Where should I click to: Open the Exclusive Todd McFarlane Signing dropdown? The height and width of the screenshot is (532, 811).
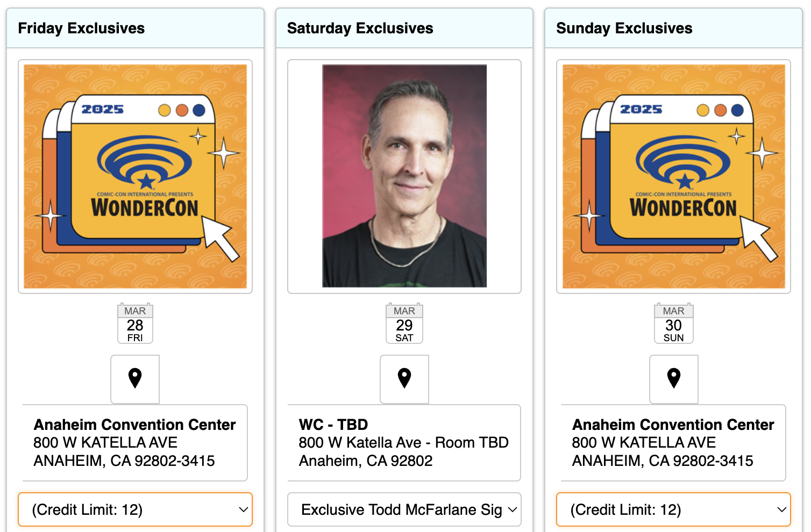point(404,509)
